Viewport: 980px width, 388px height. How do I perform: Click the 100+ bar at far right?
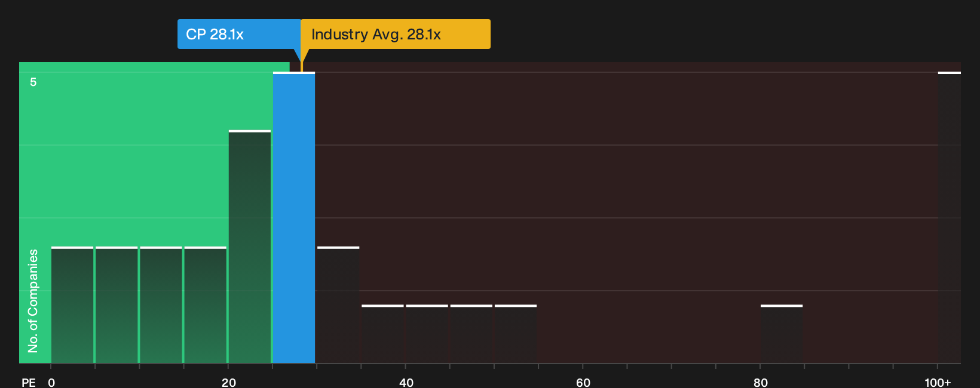pos(950,217)
